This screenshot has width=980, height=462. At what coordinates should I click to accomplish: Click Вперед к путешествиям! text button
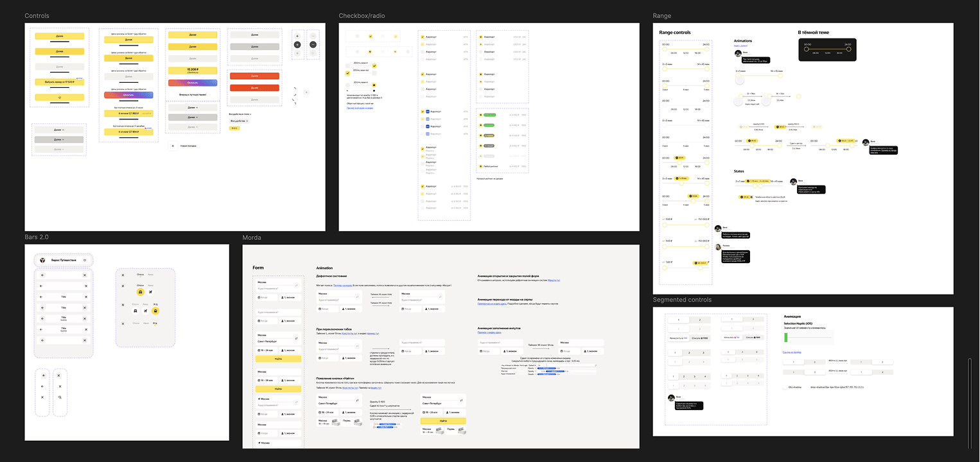click(x=193, y=94)
